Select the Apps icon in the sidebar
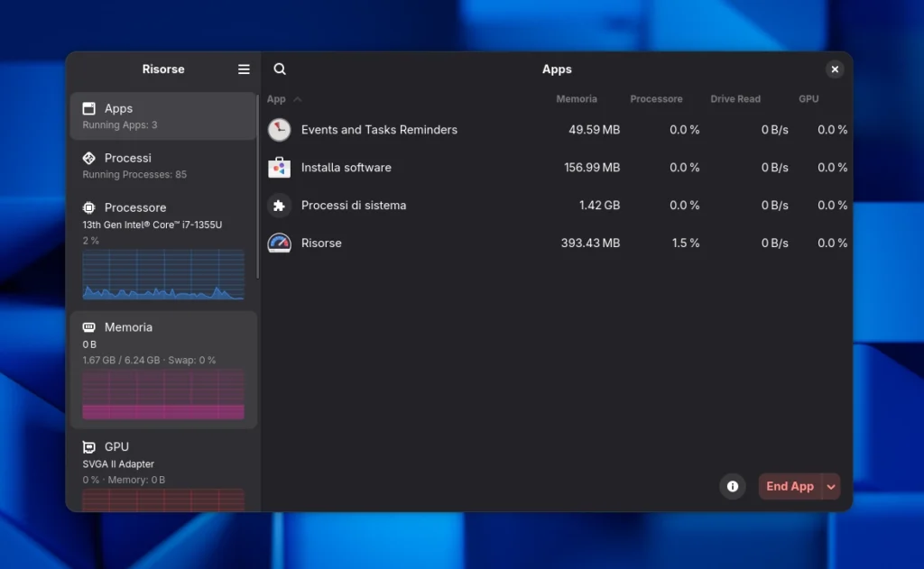Screen dimensions: 924x569 [x=88, y=107]
